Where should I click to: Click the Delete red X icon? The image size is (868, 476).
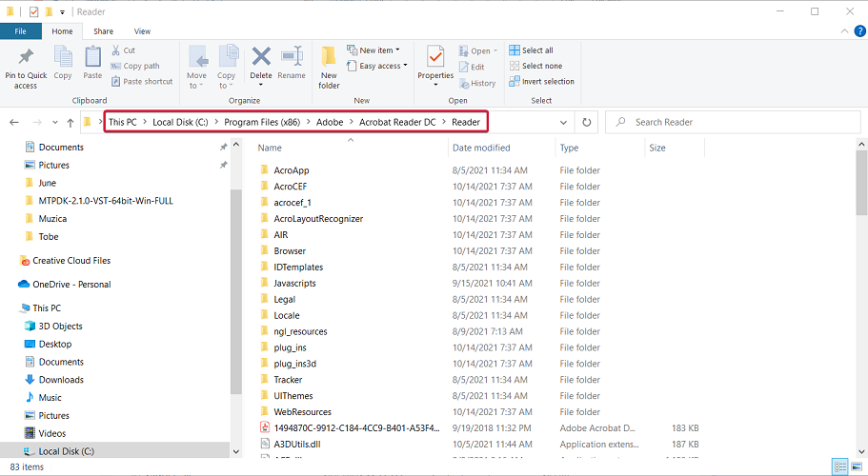(x=261, y=56)
